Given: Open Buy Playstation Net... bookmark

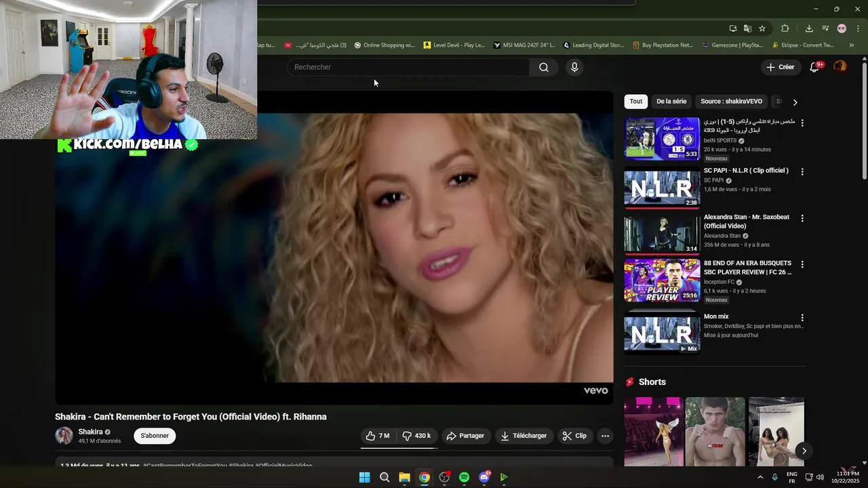Looking at the screenshot, I should pos(663,45).
